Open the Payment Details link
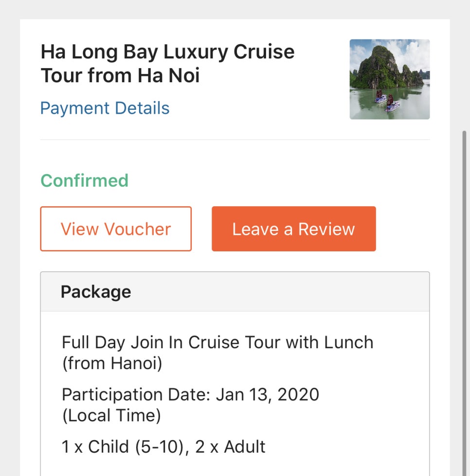470x476 pixels. [x=105, y=108]
